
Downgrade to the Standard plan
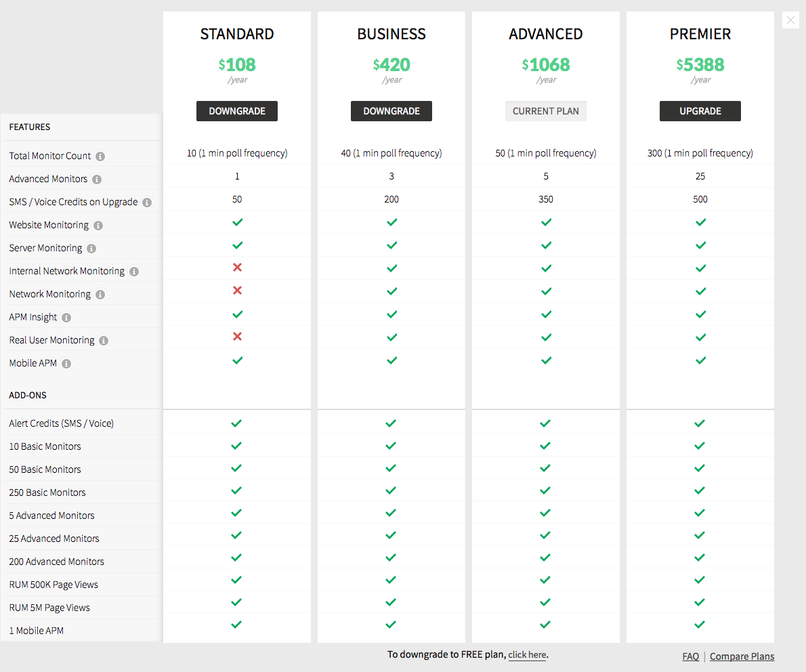[237, 111]
